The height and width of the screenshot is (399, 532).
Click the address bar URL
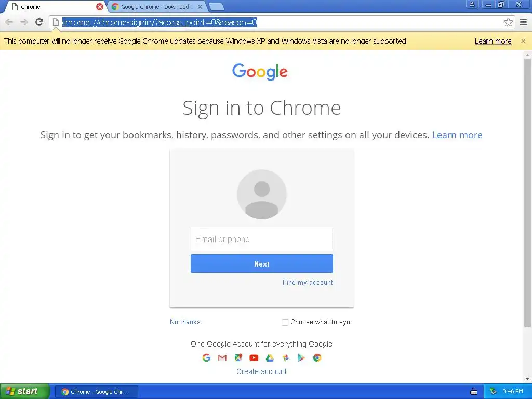(x=159, y=22)
